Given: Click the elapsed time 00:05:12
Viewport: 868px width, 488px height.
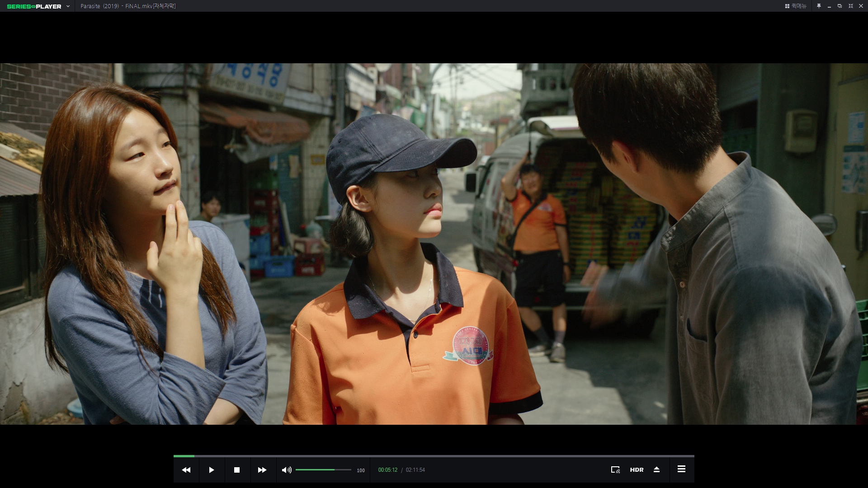Looking at the screenshot, I should (388, 470).
